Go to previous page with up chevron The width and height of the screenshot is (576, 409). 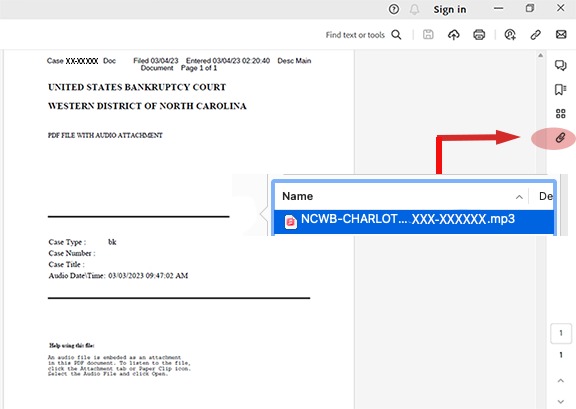coord(561,381)
